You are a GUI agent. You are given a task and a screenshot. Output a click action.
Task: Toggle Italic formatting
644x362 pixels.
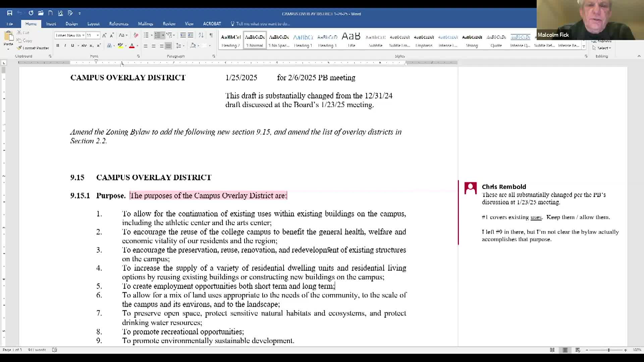coord(65,46)
